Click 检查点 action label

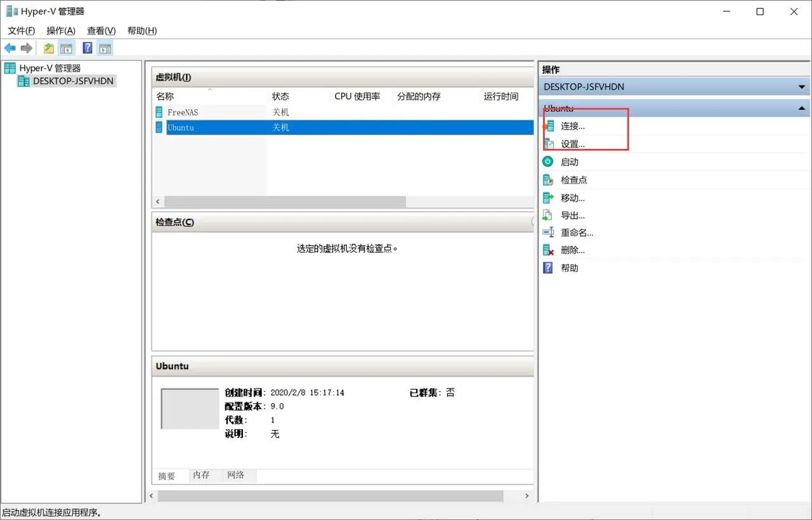point(574,179)
